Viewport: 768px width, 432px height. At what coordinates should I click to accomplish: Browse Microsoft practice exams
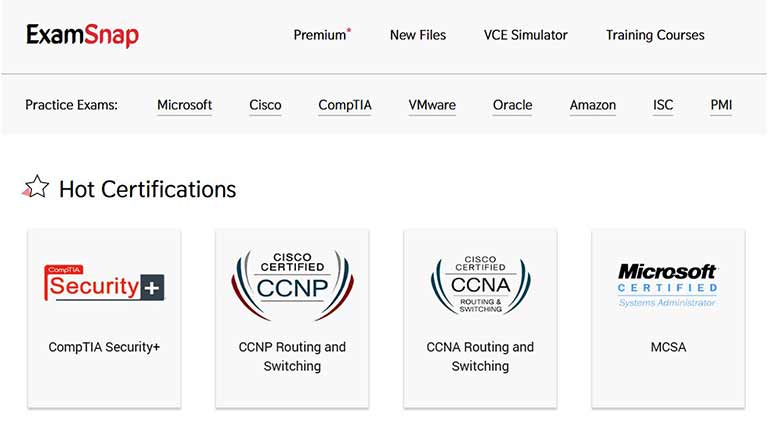pyautogui.click(x=184, y=105)
